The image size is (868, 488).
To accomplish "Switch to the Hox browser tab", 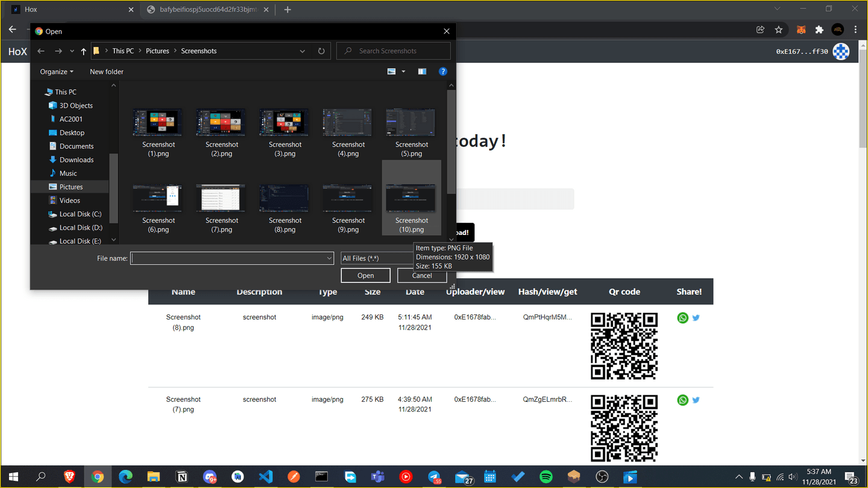I will (72, 10).
